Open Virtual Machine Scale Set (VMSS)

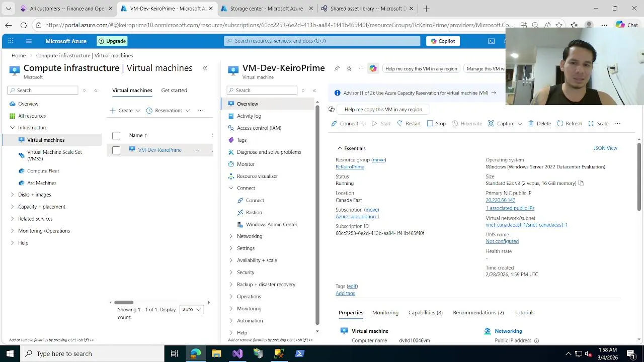pyautogui.click(x=54, y=155)
